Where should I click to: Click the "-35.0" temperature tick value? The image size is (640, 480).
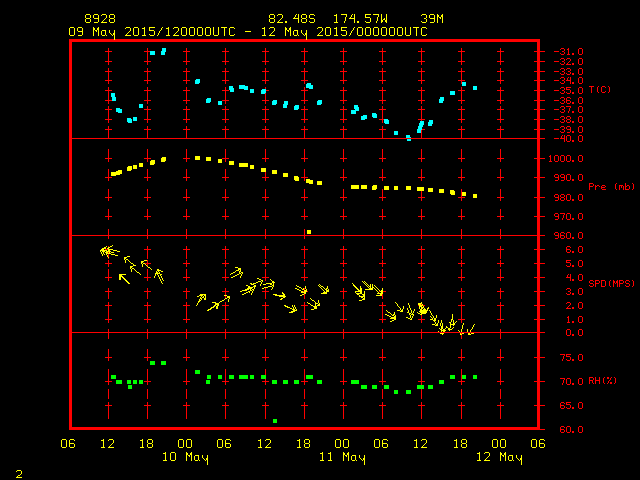point(569,91)
